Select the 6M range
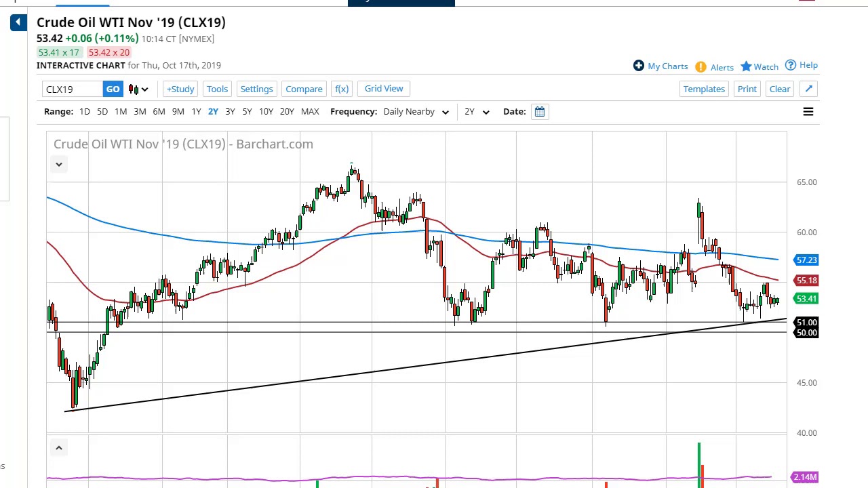 159,111
